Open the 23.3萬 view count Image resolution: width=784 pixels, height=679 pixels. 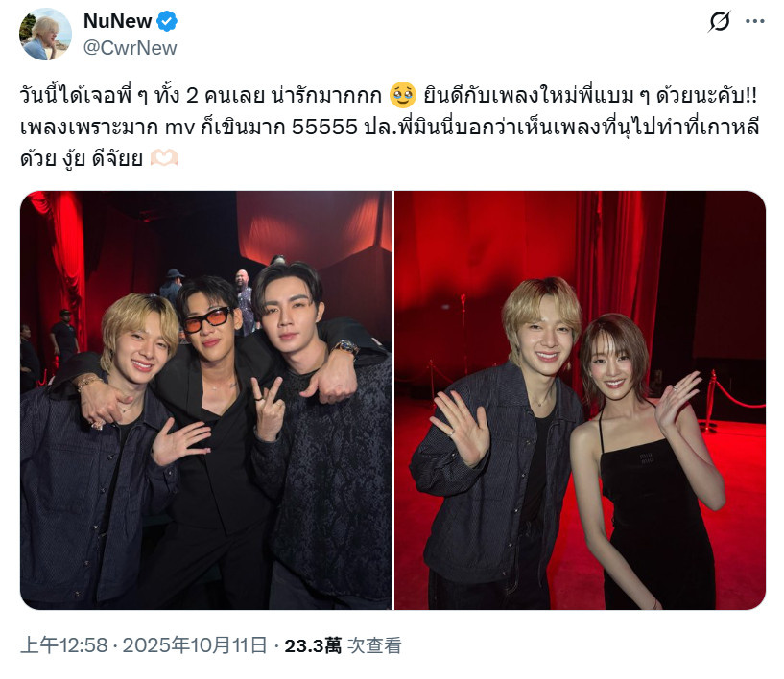click(x=313, y=646)
